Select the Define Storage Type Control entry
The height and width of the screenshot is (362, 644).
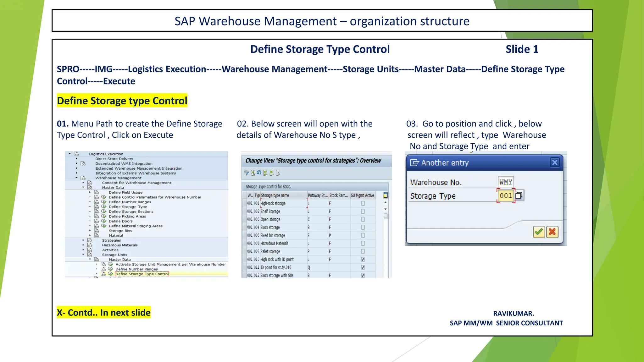(142, 274)
